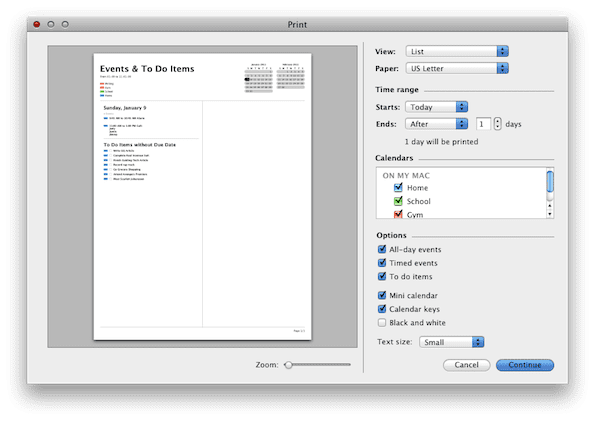Viewport: 595px width, 421px height.
Task: Uncheck the Gym calendar checkbox
Action: click(398, 214)
